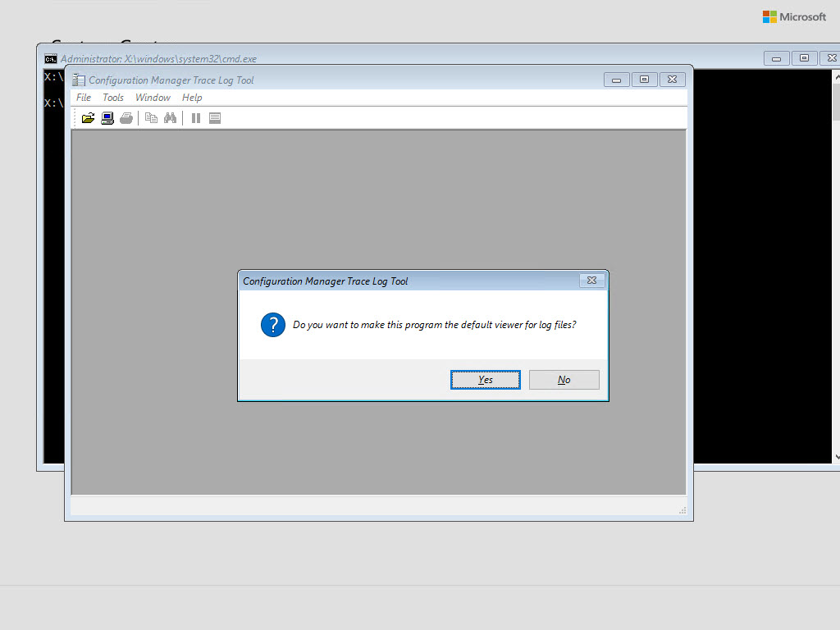
Task: Click No in the default viewer dialog
Action: click(564, 379)
